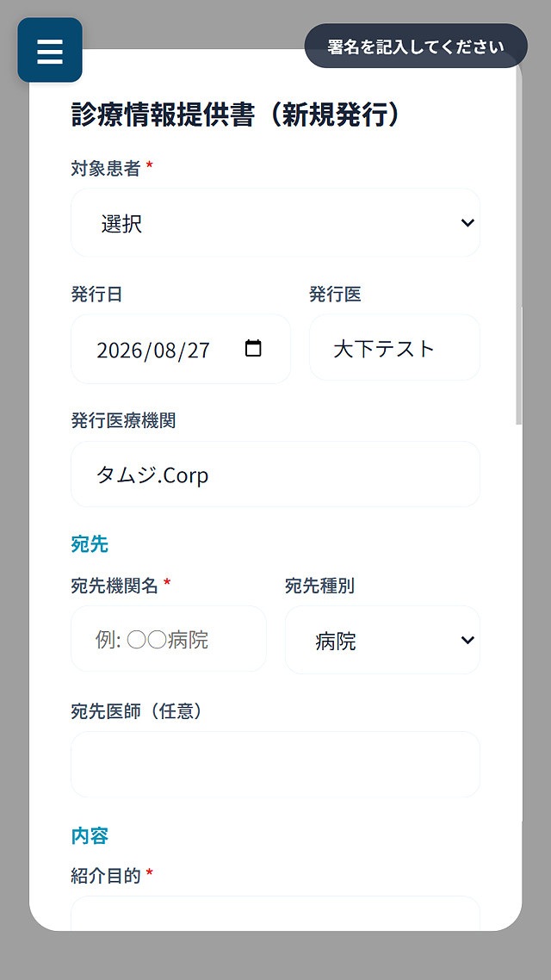Focus the empty 宛先医師（任意） input field
The height and width of the screenshot is (980, 551).
tap(275, 765)
